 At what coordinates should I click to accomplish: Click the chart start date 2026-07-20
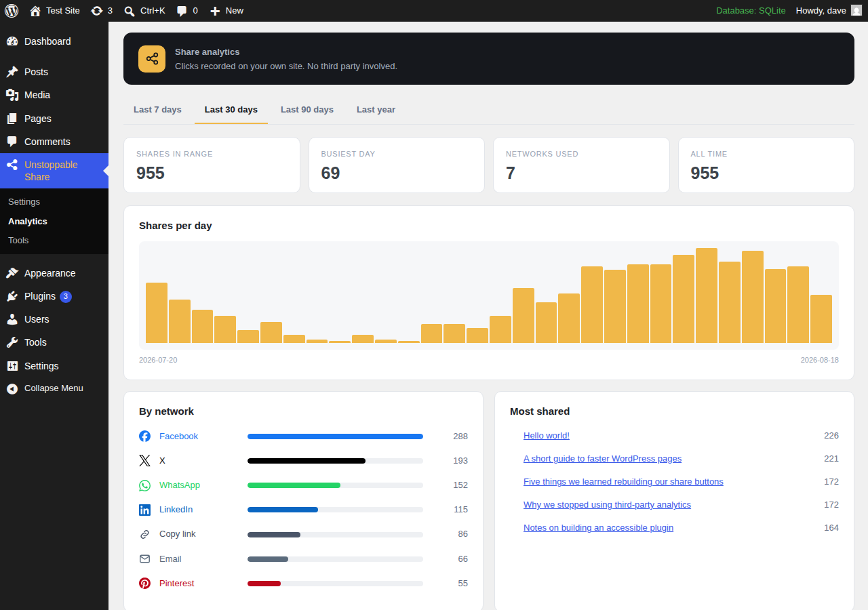(x=158, y=360)
